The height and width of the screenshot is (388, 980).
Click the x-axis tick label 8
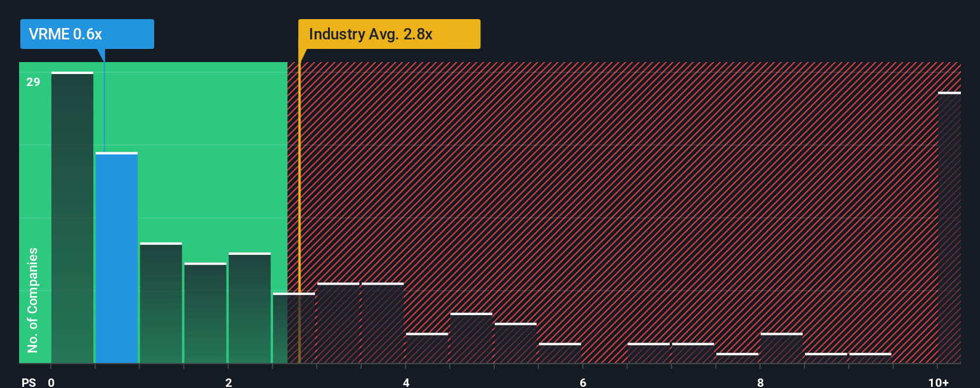click(760, 382)
